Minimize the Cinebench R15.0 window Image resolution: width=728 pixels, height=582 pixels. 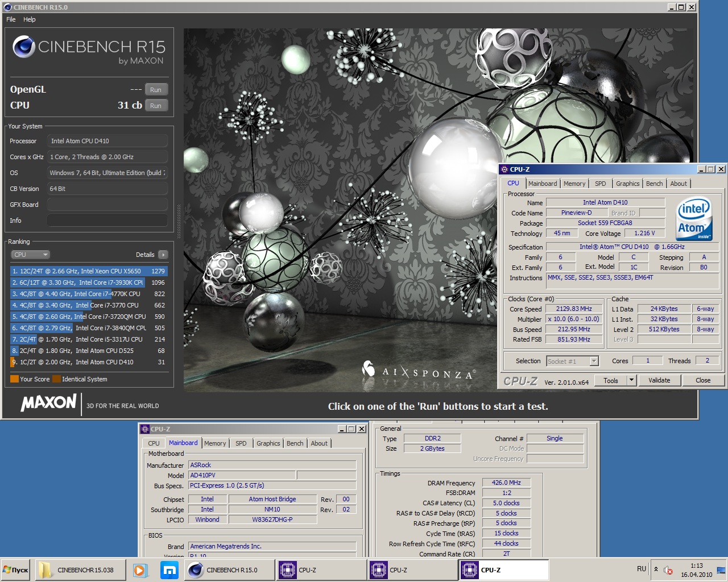pos(672,7)
